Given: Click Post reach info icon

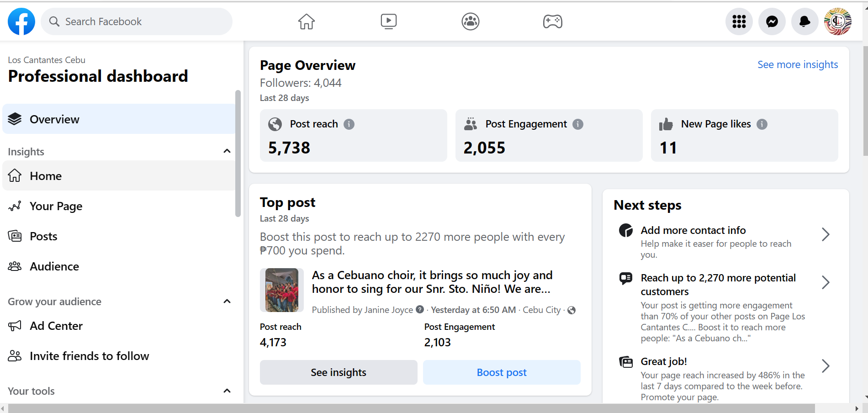Looking at the screenshot, I should pos(349,124).
